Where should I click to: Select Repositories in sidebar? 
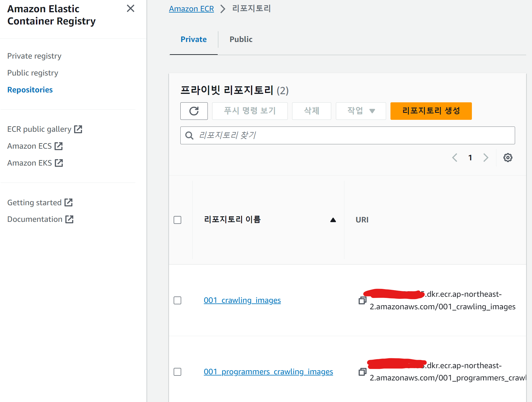[30, 90]
